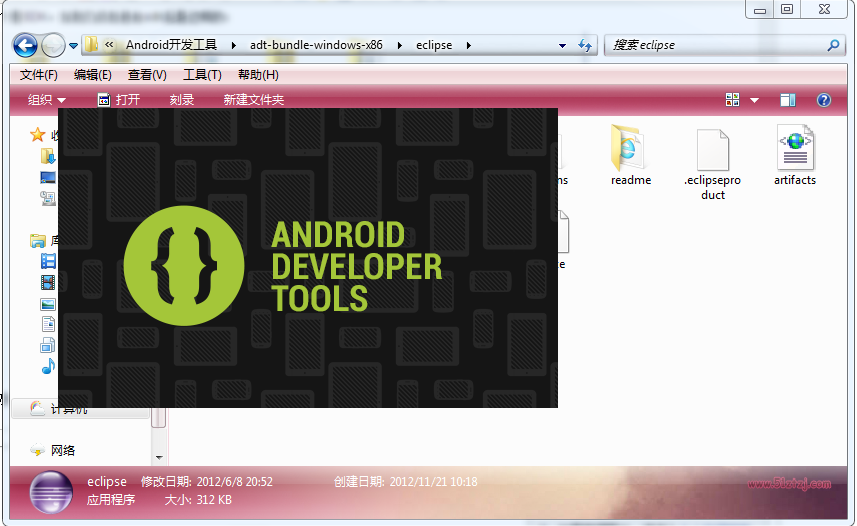Image resolution: width=857 pixels, height=526 pixels.
Task: Open the address bar history dropdown
Action: 562,45
